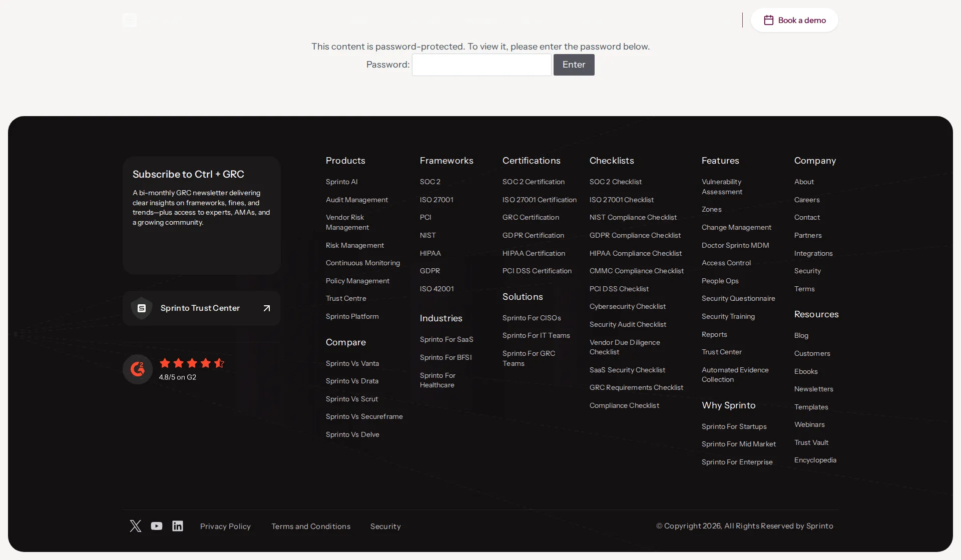Click the G2 star rating
The width and height of the screenshot is (961, 560).
point(192,363)
